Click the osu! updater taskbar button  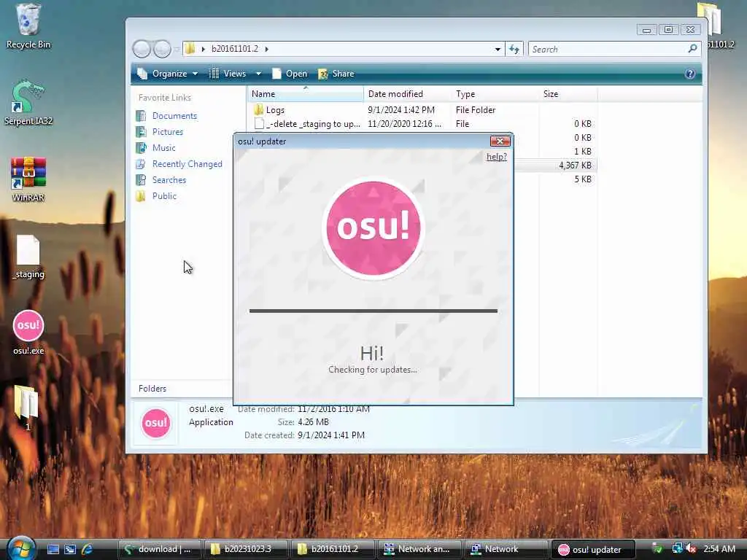(593, 549)
